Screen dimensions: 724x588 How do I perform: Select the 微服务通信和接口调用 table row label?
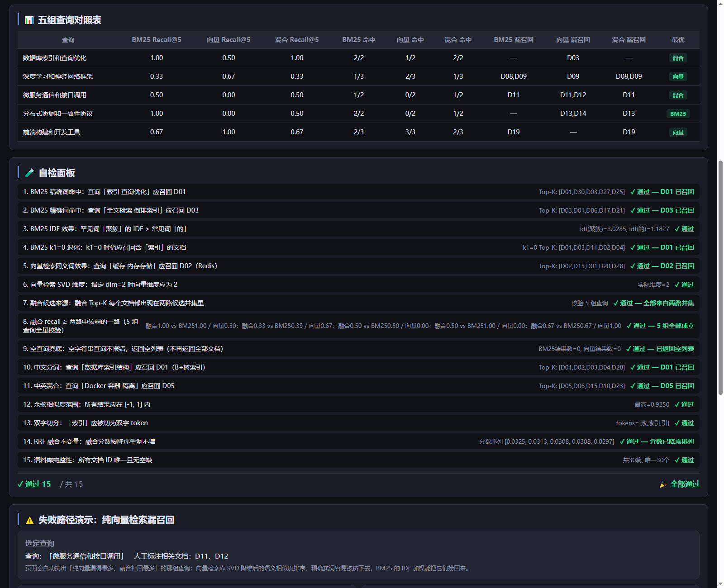click(55, 95)
